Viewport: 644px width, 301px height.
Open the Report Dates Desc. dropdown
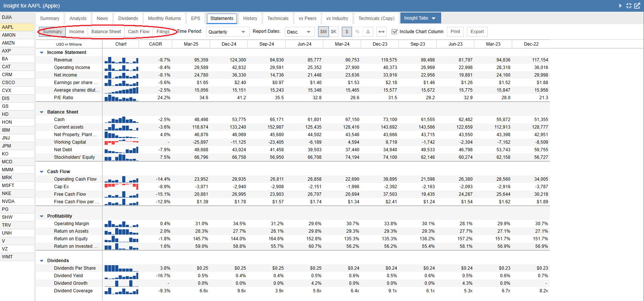300,32
